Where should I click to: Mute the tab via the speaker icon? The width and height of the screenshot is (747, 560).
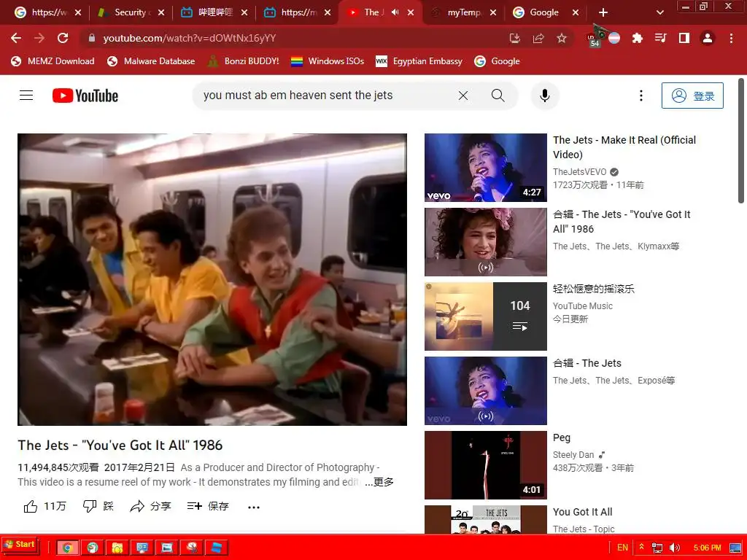click(395, 12)
